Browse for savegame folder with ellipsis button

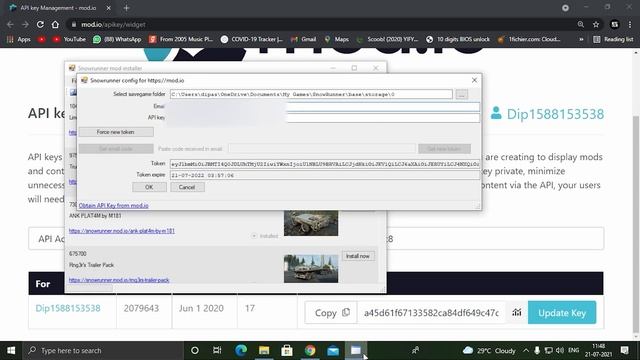point(462,94)
